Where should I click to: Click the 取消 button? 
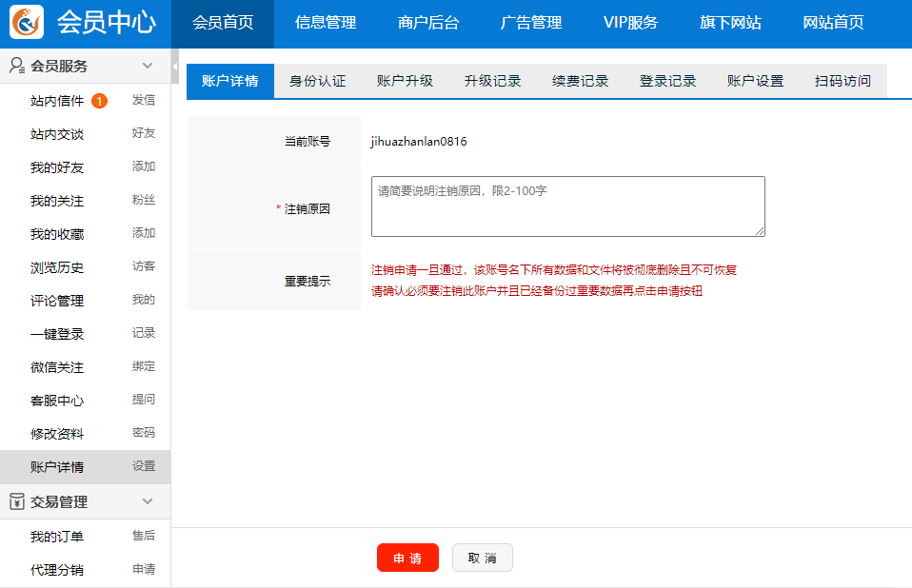(x=483, y=558)
